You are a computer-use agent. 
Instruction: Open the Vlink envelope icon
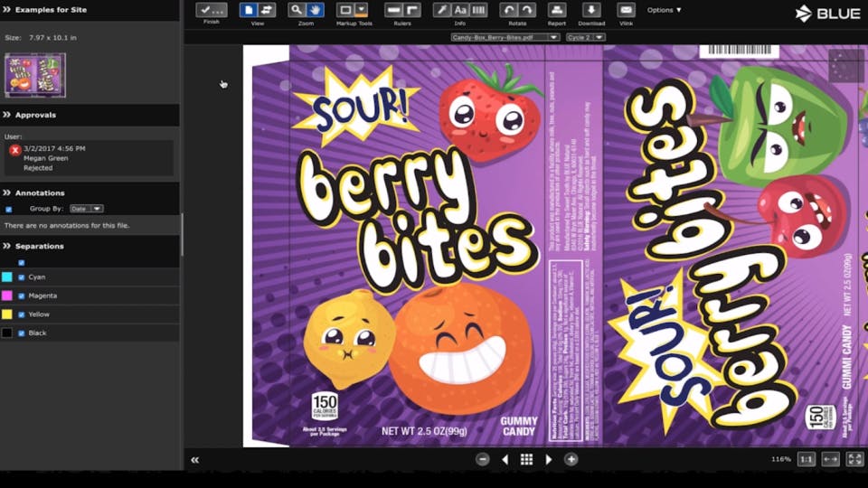pyautogui.click(x=626, y=10)
